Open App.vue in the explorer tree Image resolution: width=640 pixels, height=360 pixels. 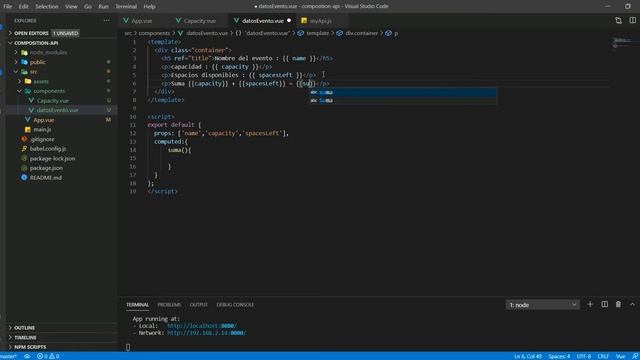tap(44, 120)
